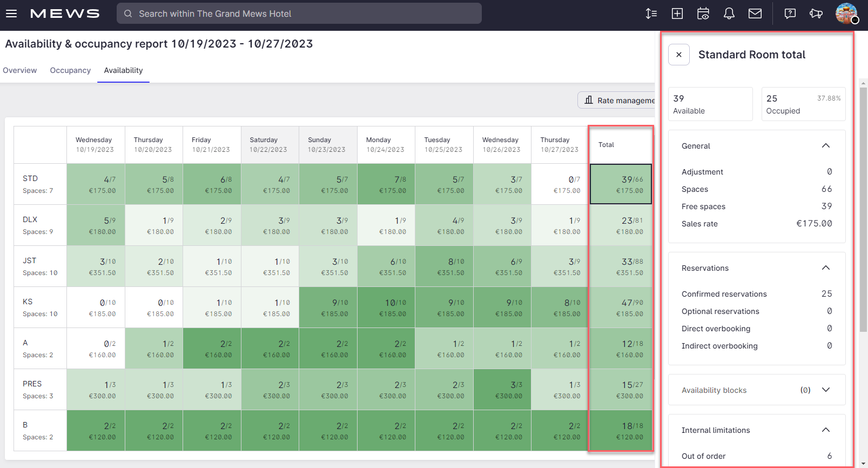This screenshot has width=868, height=468.
Task: Click into the hotel search field
Action: pyautogui.click(x=299, y=14)
